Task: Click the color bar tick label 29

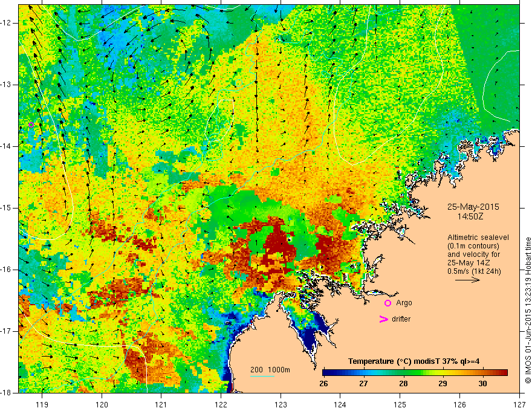Action: [x=443, y=384]
